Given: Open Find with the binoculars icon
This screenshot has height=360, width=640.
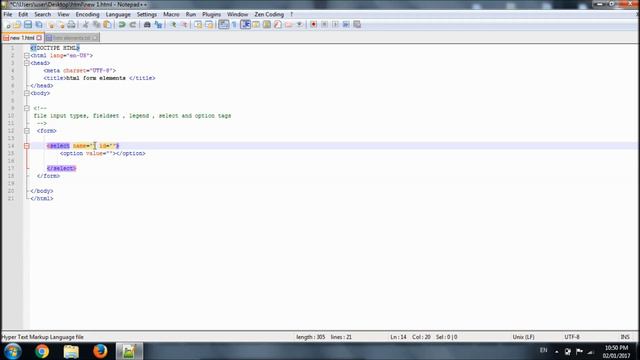Looking at the screenshot, I should pos(147,25).
